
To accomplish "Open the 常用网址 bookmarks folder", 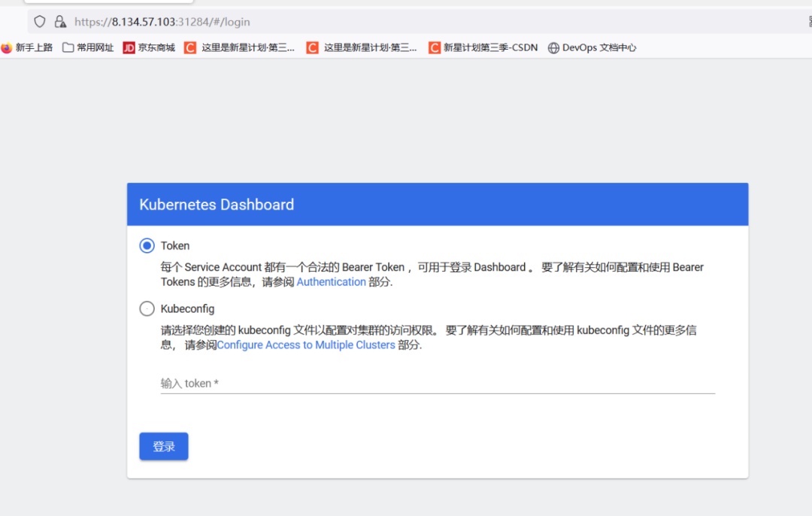I will coord(88,47).
